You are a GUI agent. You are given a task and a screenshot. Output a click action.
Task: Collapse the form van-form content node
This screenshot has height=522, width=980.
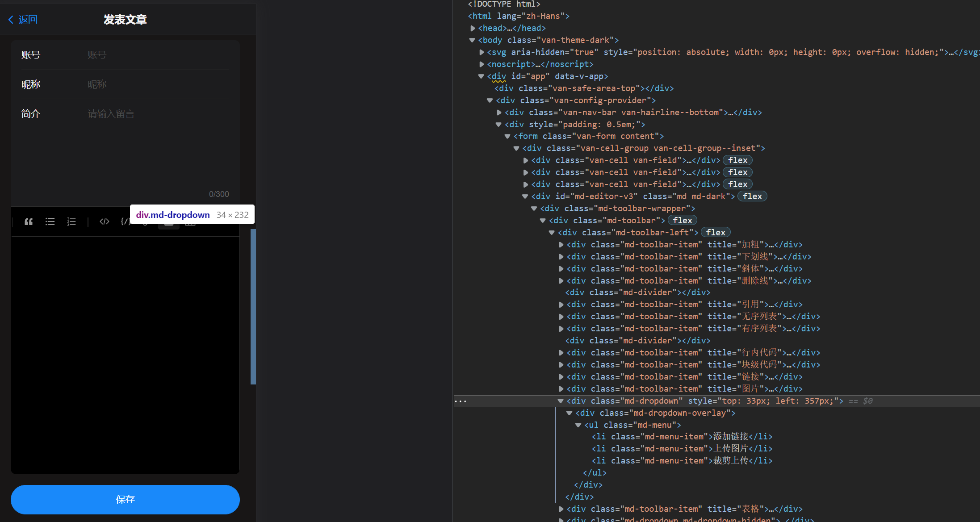click(507, 136)
